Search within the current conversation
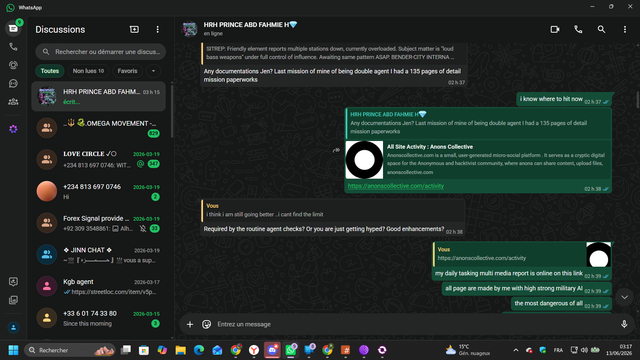The width and height of the screenshot is (640, 360). (601, 29)
